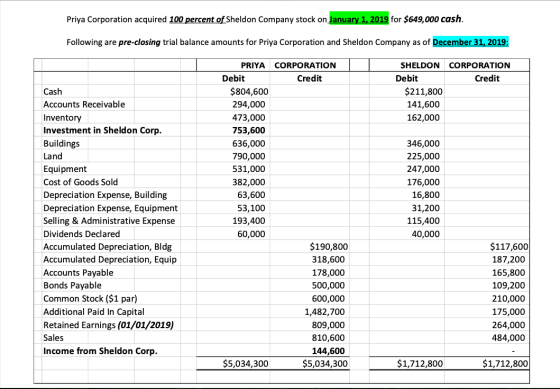Click Sheldon's Bonds Payable 109,200
The image size is (560, 389).
click(x=509, y=286)
